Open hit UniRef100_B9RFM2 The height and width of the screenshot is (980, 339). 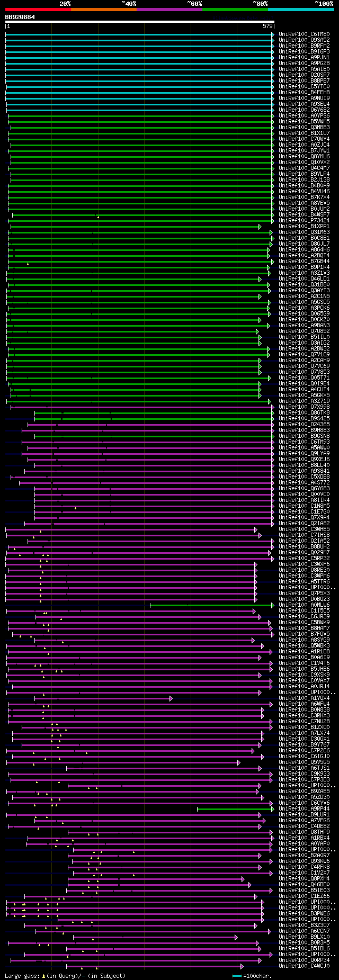click(304, 46)
